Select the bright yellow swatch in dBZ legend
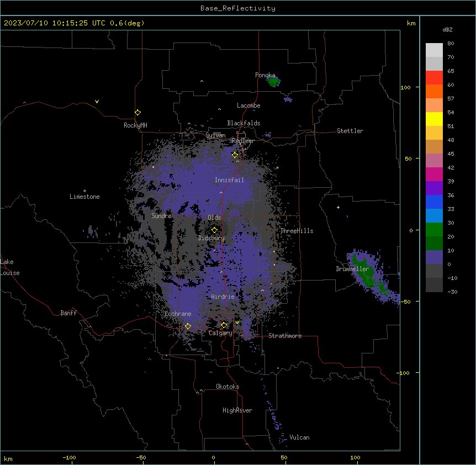 pos(434,119)
